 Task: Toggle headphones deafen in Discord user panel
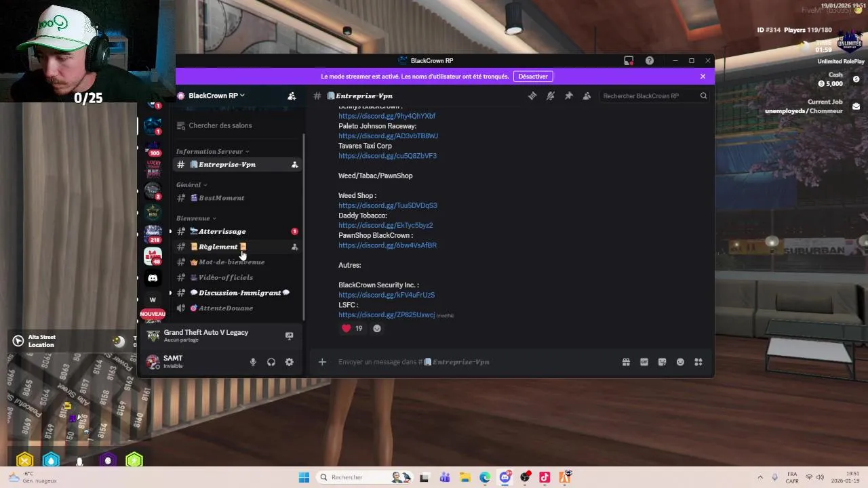point(271,362)
